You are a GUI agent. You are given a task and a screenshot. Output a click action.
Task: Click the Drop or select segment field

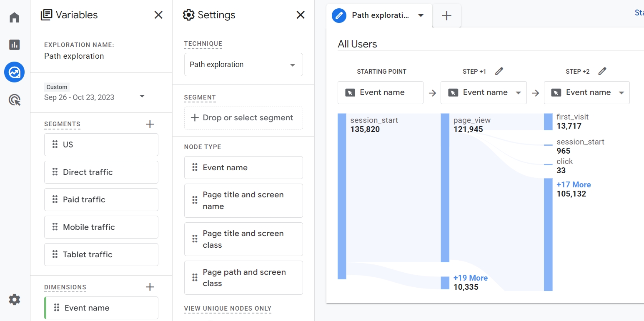[243, 118]
